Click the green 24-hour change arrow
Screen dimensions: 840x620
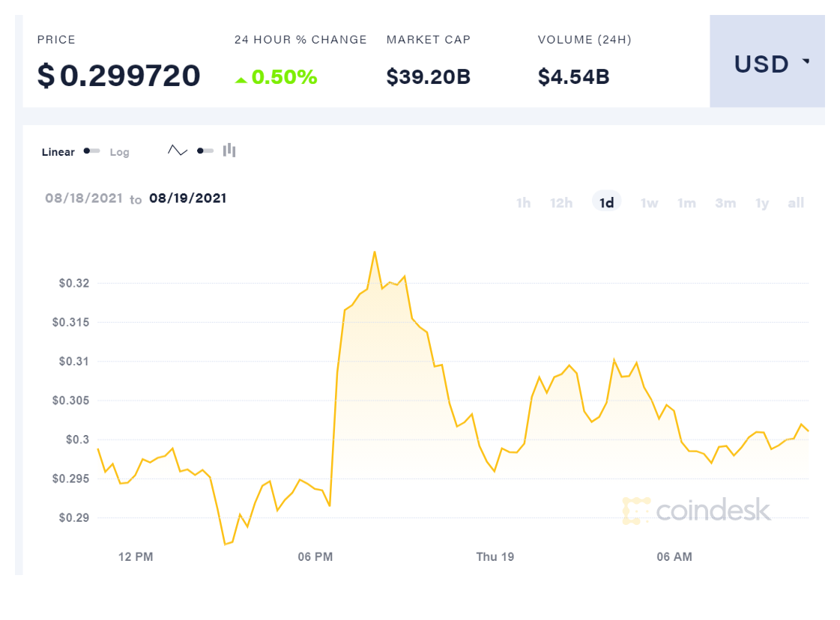point(241,79)
